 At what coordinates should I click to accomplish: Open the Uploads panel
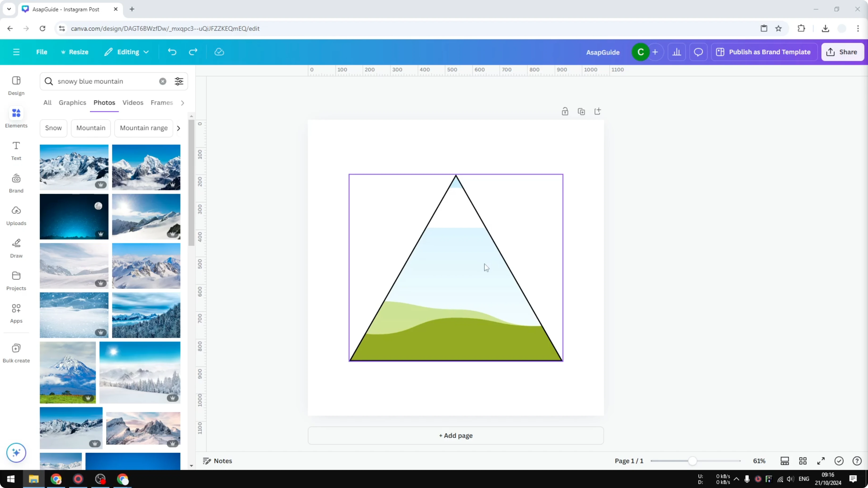coord(16,215)
